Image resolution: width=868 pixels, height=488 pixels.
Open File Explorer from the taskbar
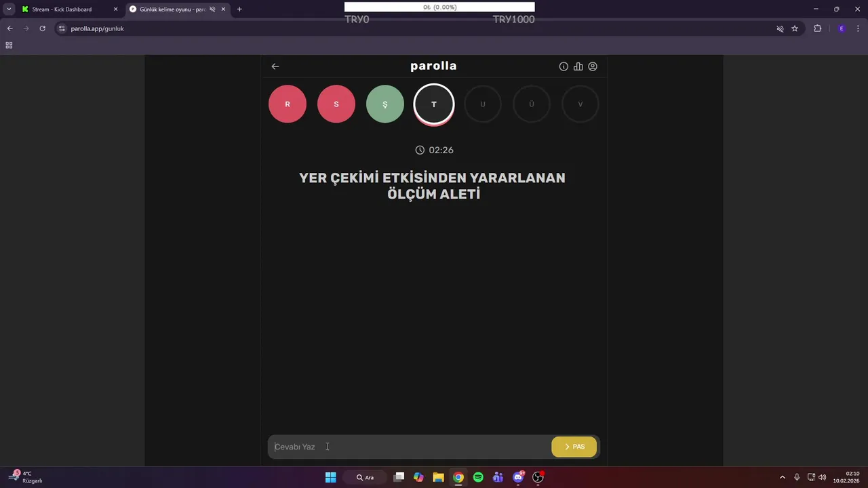pos(438,477)
